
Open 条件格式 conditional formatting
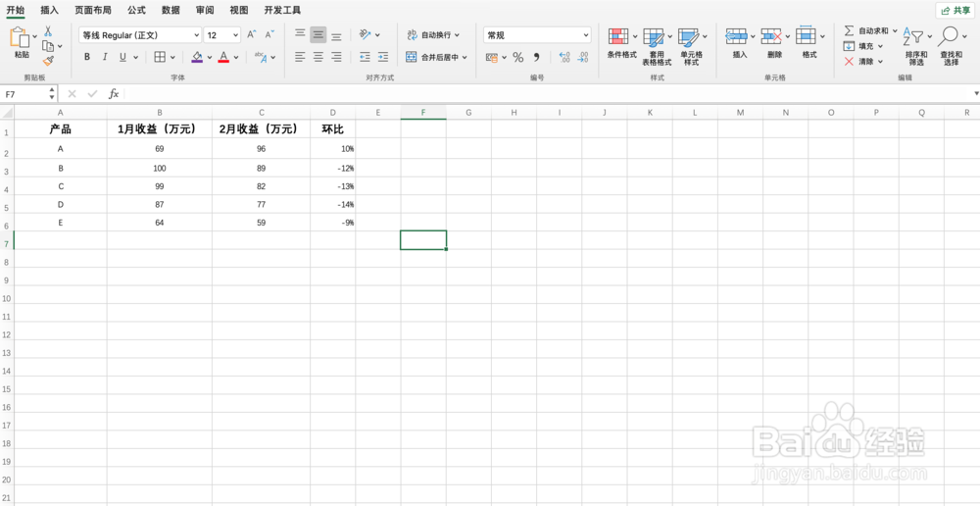pos(622,43)
